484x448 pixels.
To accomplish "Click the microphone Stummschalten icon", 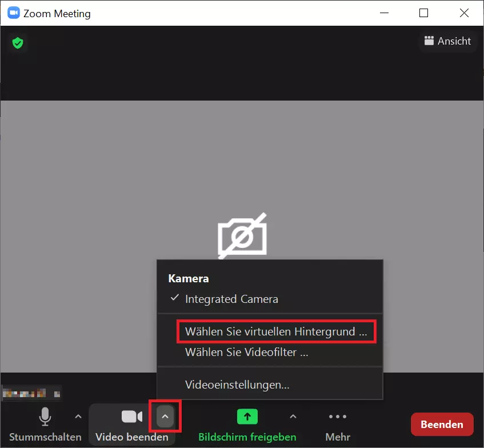I will pos(45,417).
